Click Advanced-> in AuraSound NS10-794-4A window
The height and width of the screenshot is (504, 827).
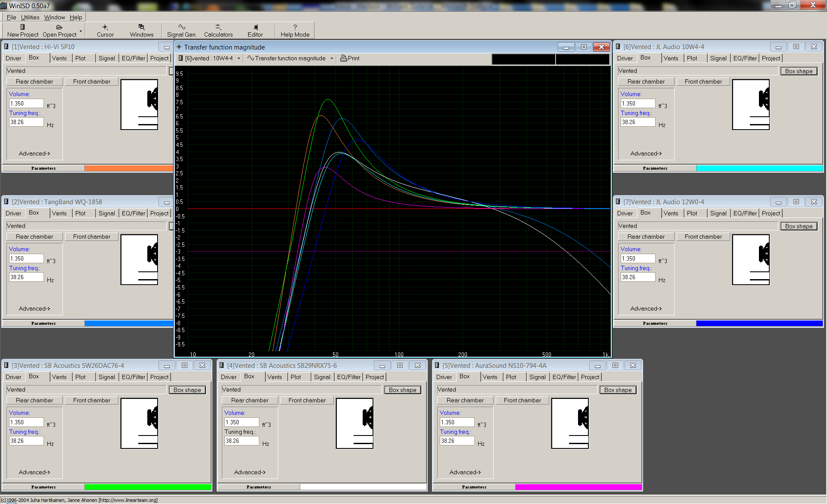[465, 472]
